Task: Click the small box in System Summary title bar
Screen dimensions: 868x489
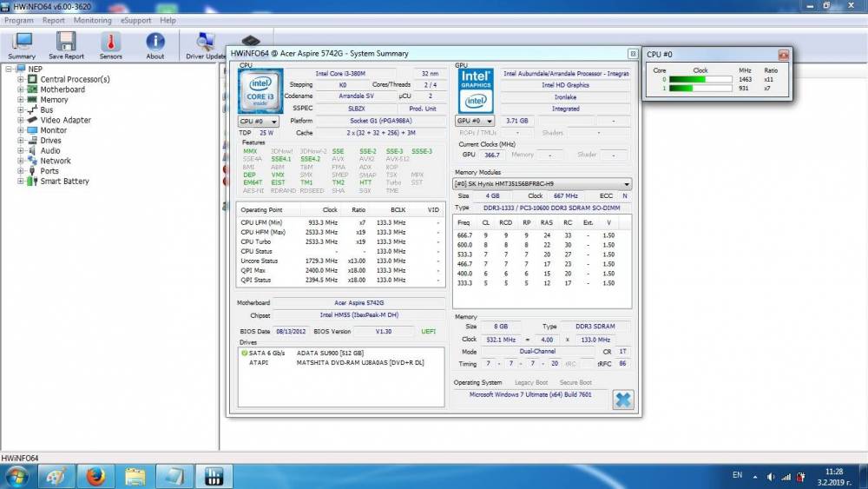Action: (x=633, y=54)
